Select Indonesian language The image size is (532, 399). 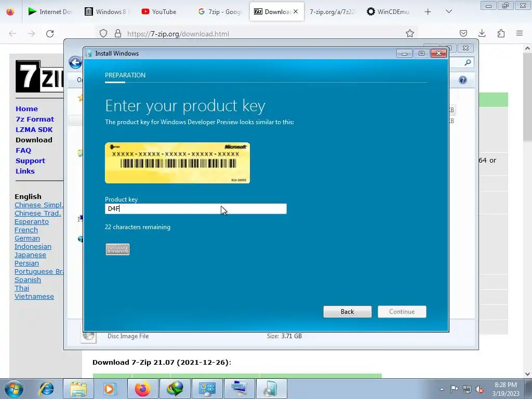coord(33,246)
